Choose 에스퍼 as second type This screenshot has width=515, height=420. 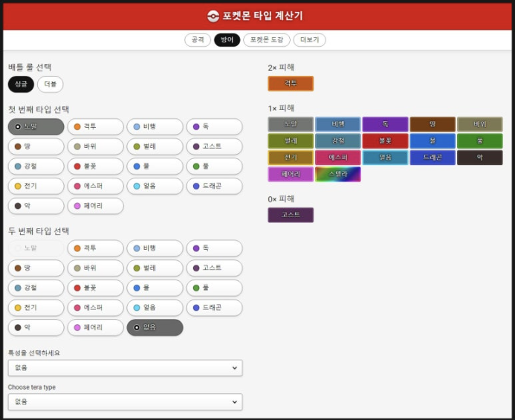pyautogui.click(x=96, y=308)
